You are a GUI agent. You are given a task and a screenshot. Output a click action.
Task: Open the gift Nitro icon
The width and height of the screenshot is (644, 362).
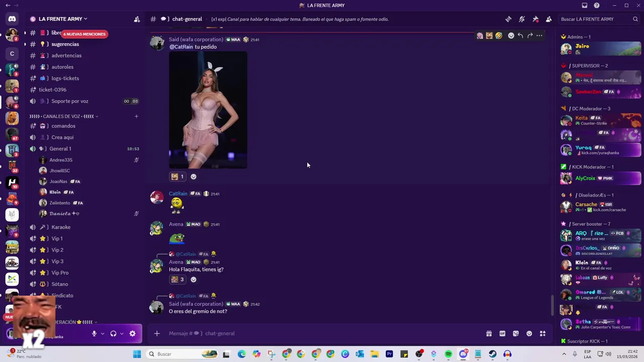tap(489, 333)
